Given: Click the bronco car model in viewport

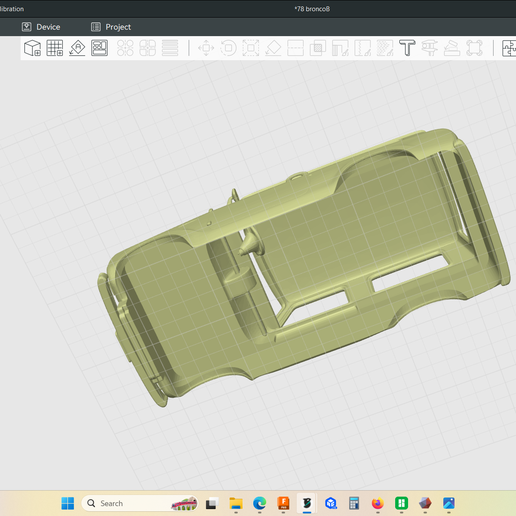Looking at the screenshot, I should coord(304,267).
